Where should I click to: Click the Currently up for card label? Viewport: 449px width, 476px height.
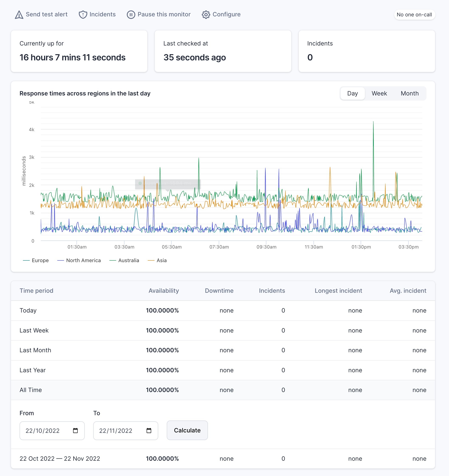(x=42, y=43)
